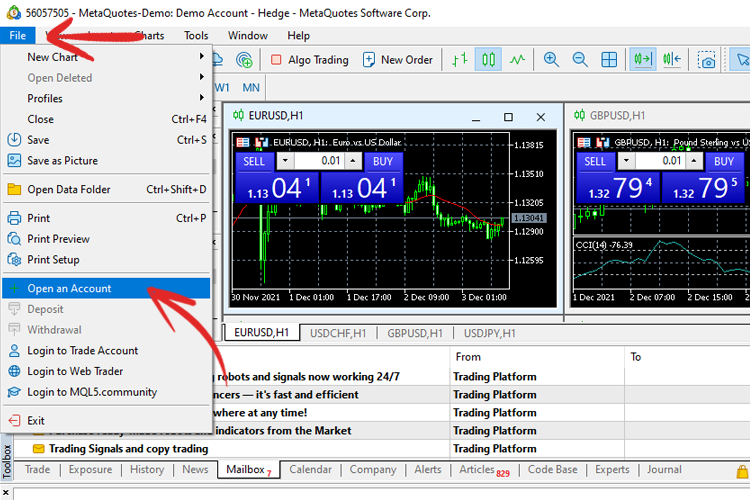Increase GBPUSD volume with up arrow
Viewport: 750px width, 500px height.
(x=694, y=161)
